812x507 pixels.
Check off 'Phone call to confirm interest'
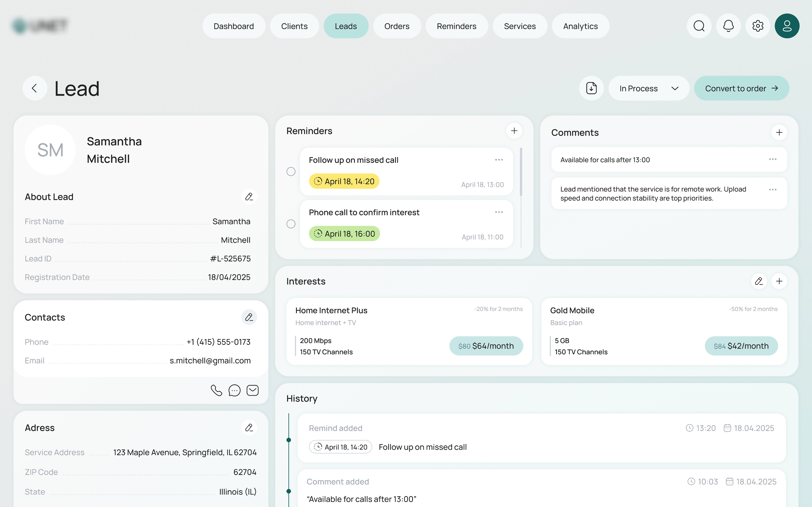[x=291, y=224]
